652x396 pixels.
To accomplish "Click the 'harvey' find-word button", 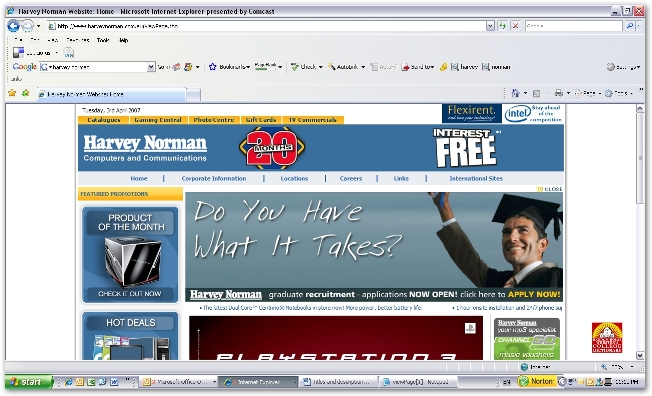I will coord(465,67).
